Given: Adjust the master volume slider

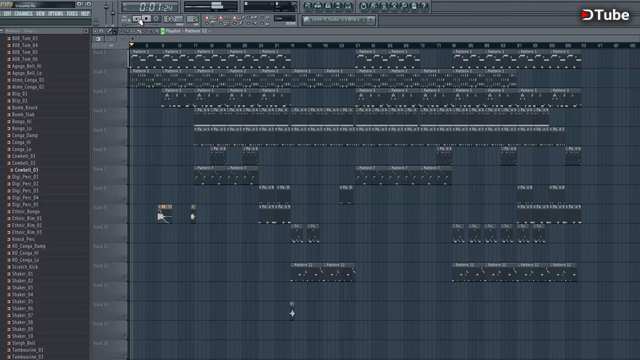Looking at the screenshot, I should click(x=106, y=7).
